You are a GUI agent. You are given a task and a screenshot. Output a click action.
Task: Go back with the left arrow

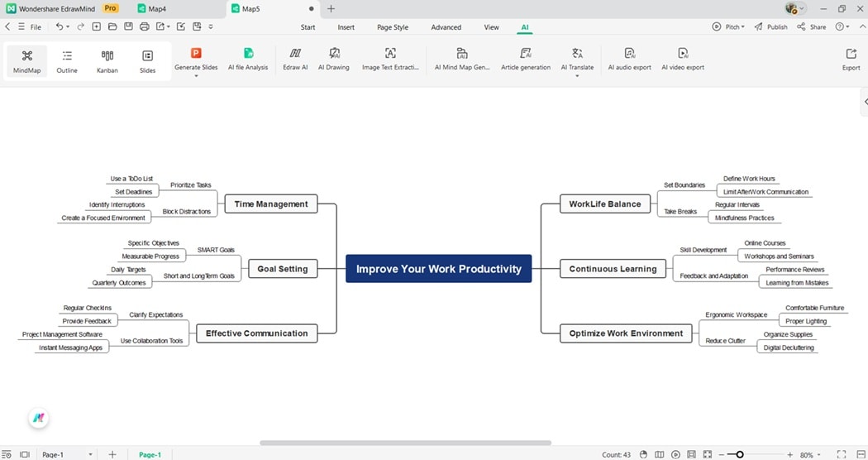[7, 26]
